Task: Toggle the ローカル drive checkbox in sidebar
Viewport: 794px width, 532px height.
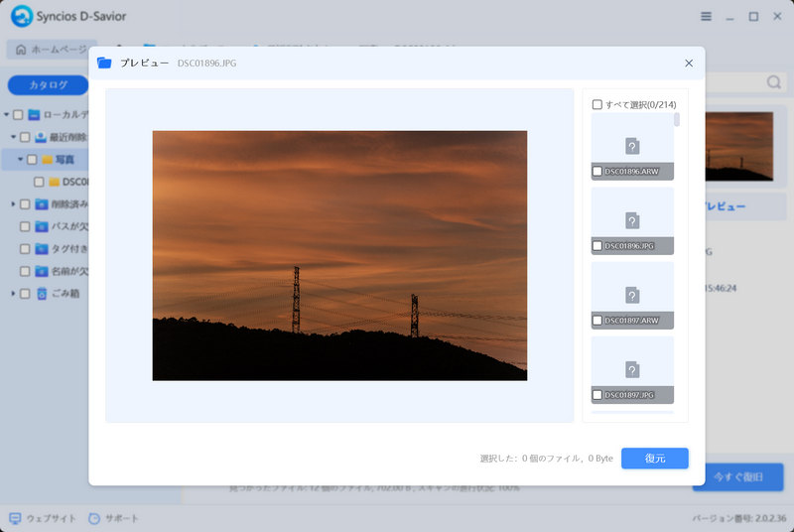Action: [18, 114]
